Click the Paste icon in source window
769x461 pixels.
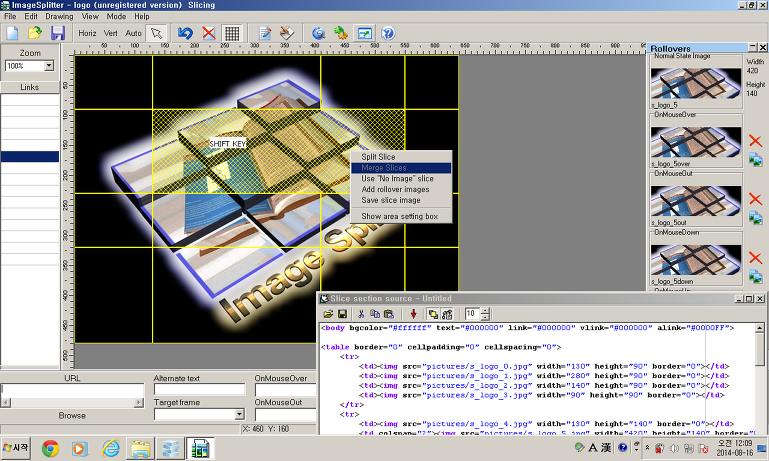click(x=389, y=314)
